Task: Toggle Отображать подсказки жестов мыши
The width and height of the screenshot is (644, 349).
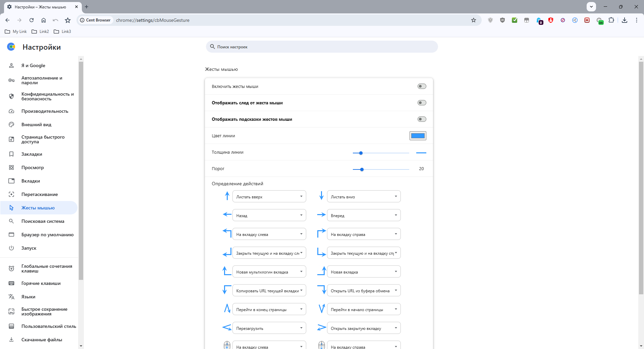Action: tap(422, 119)
